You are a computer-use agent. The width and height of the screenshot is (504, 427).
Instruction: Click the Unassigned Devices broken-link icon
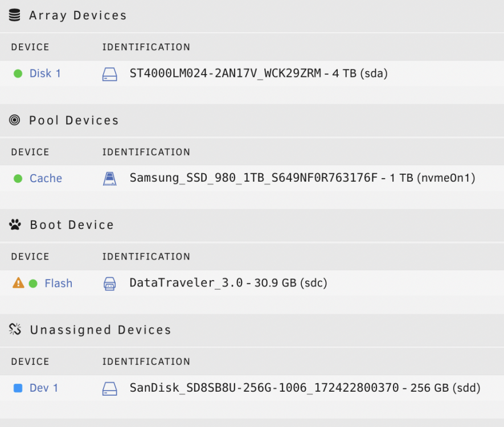tap(15, 329)
